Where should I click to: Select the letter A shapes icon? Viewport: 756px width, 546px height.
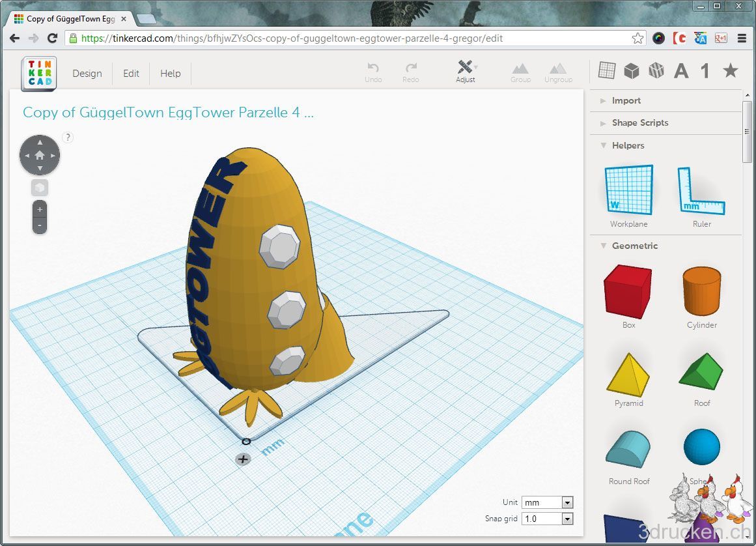click(681, 71)
